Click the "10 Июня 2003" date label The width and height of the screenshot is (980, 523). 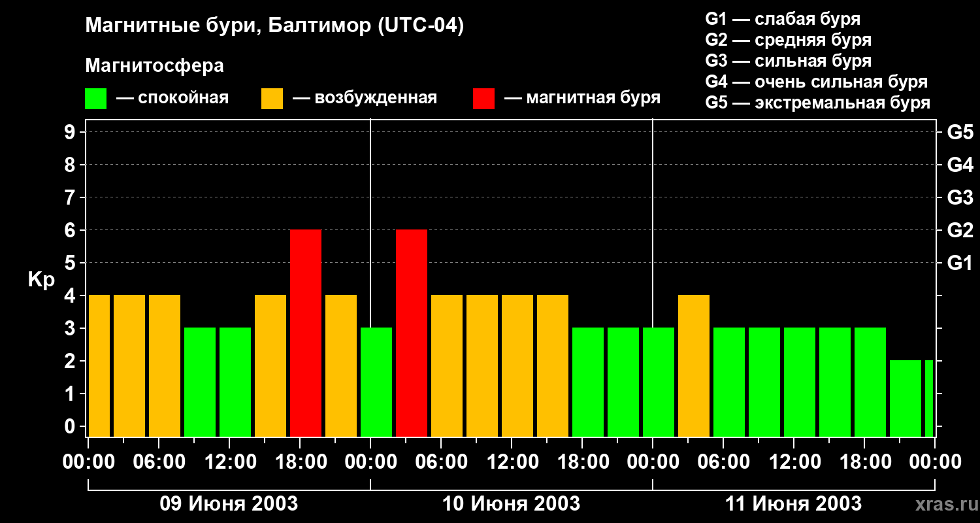pos(512,504)
